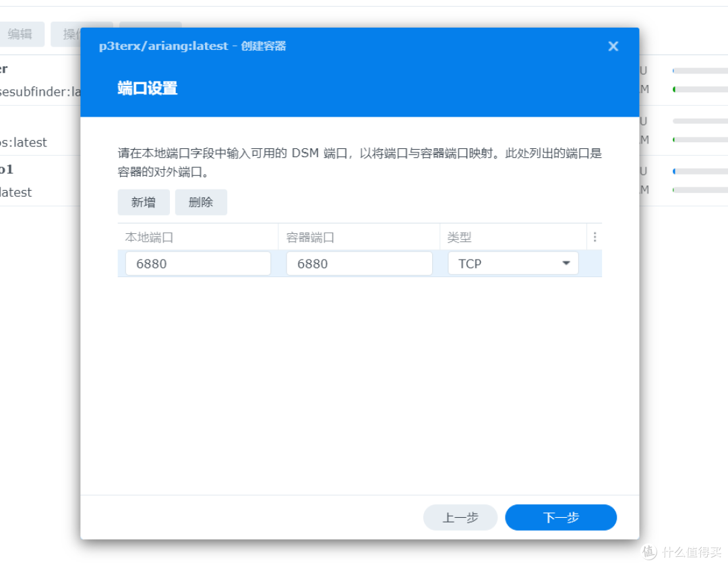The width and height of the screenshot is (728, 567).
Task: Open the column options three-dot menu
Action: (x=595, y=236)
